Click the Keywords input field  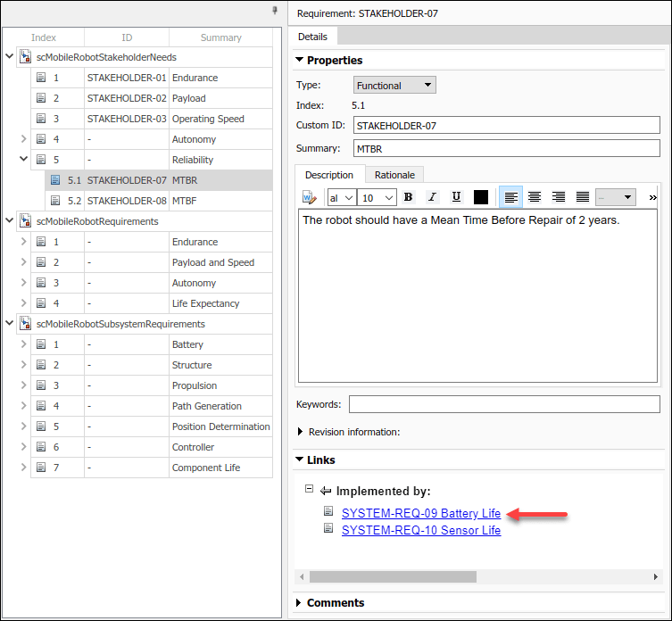(504, 404)
